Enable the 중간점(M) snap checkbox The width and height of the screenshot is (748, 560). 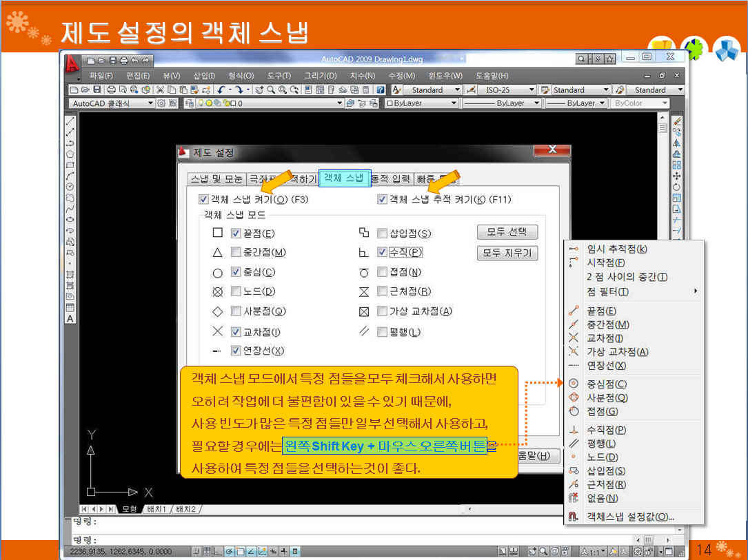pos(236,252)
